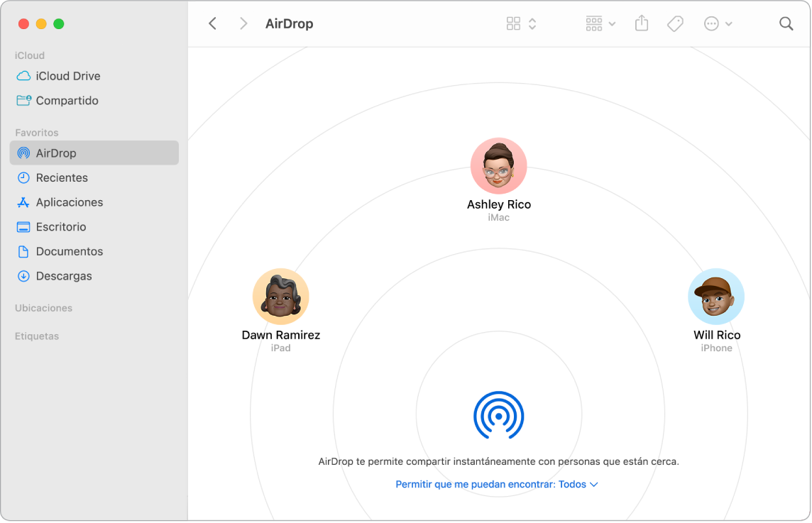Click the Share icon in the toolbar
Screen dimensions: 812x523
coord(641,23)
